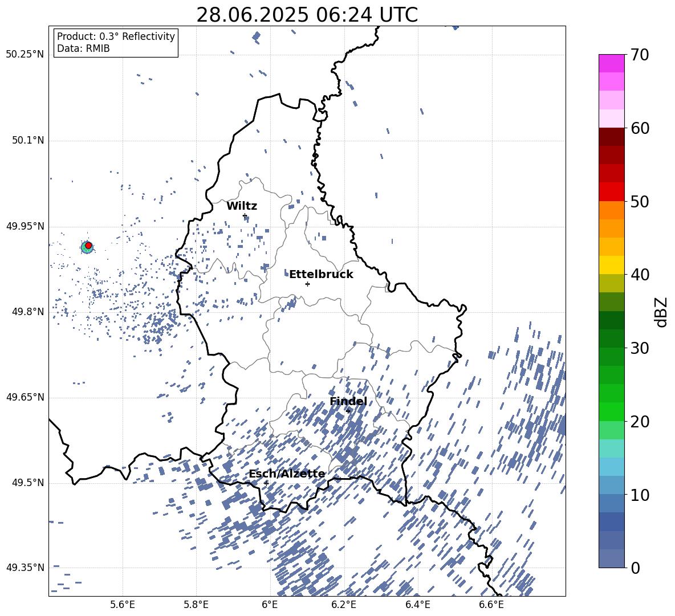The image size is (675, 616).
Task: Click the 5.8°E longitude label
Action: [196, 605]
